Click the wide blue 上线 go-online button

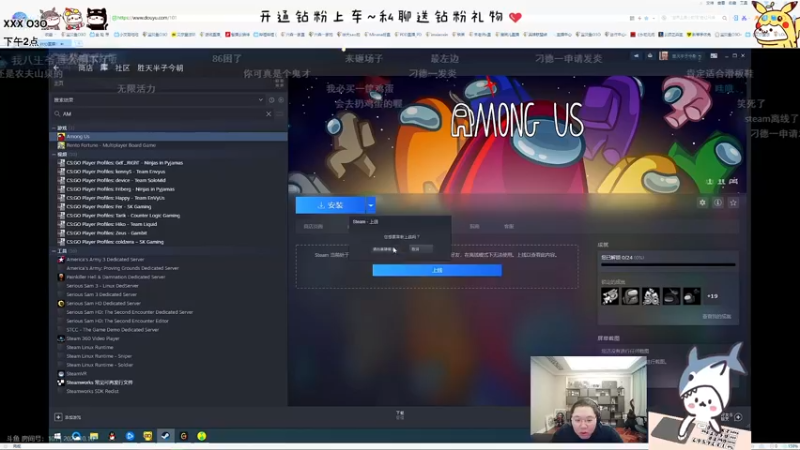pyautogui.click(x=437, y=270)
